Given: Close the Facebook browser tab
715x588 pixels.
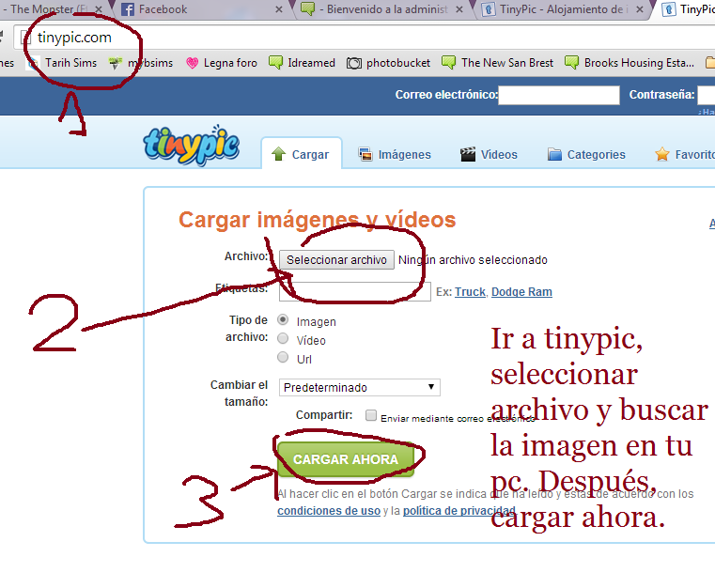Looking at the screenshot, I should [x=279, y=9].
